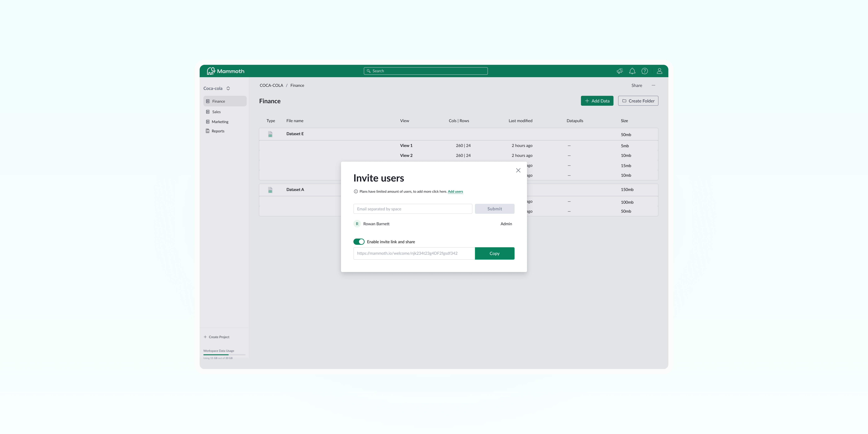Click the Admin role of Rowan Barnett
This screenshot has height=434, width=868.
(x=506, y=224)
